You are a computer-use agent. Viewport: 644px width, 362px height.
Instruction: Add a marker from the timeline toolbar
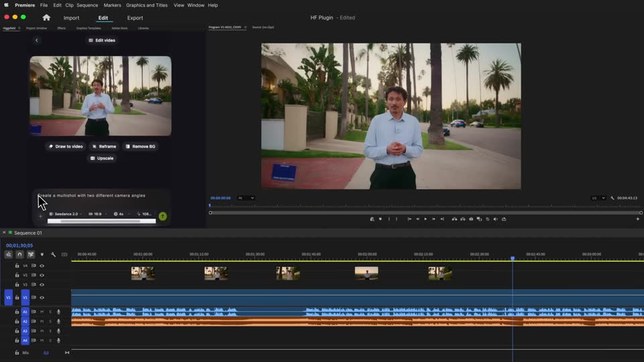tap(42, 255)
